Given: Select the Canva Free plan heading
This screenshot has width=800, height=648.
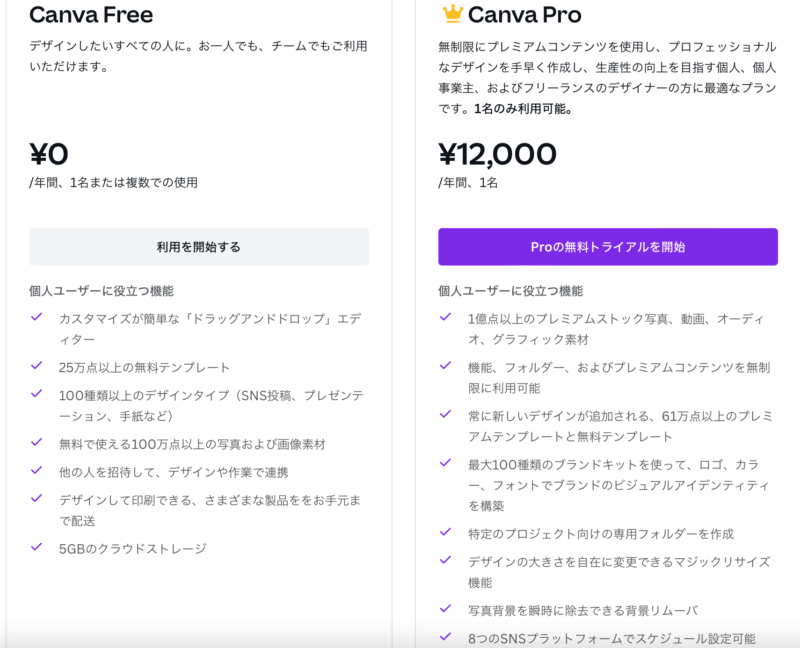Looking at the screenshot, I should point(91,15).
